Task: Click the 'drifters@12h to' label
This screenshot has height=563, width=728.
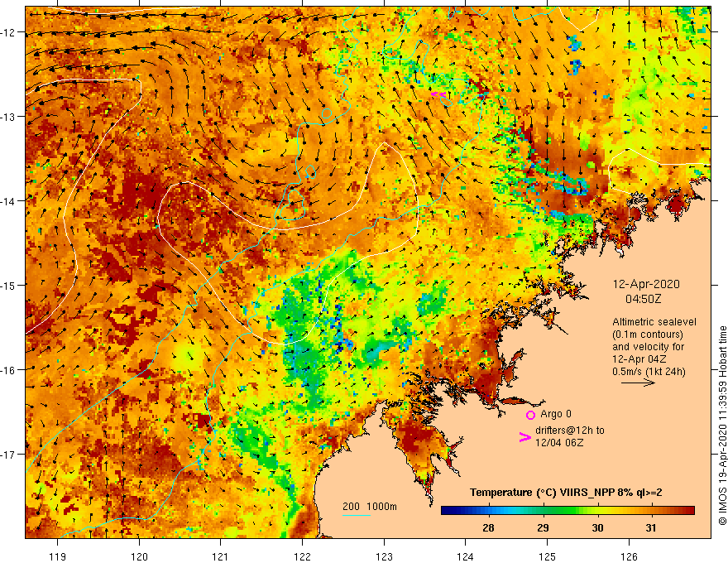Action: (570, 431)
